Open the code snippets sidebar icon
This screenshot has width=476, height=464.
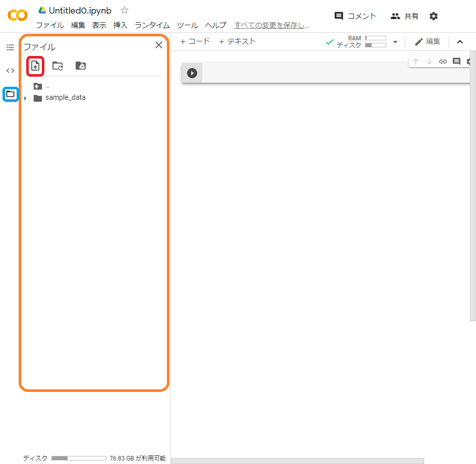point(10,71)
